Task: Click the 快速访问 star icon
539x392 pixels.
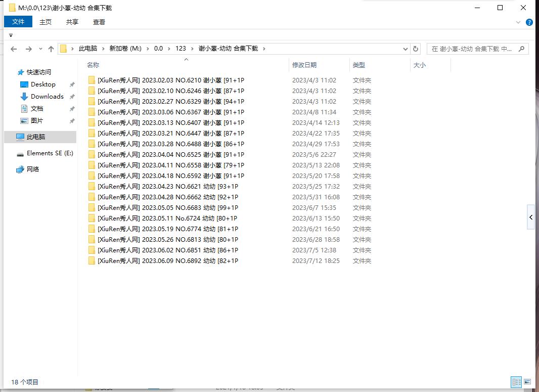Action: click(x=21, y=72)
